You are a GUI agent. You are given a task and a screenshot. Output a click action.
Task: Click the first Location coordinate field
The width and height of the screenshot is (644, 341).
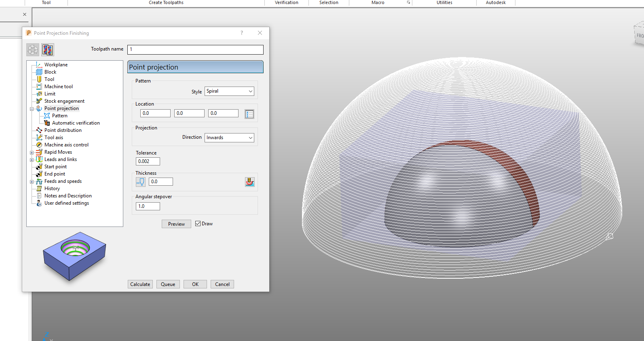155,113
